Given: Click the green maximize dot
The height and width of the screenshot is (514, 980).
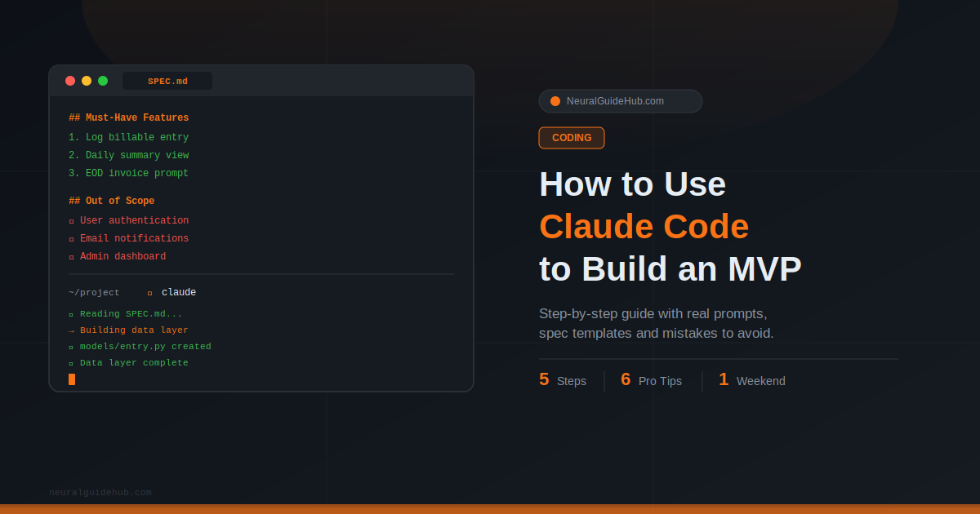Looking at the screenshot, I should click(x=103, y=81).
